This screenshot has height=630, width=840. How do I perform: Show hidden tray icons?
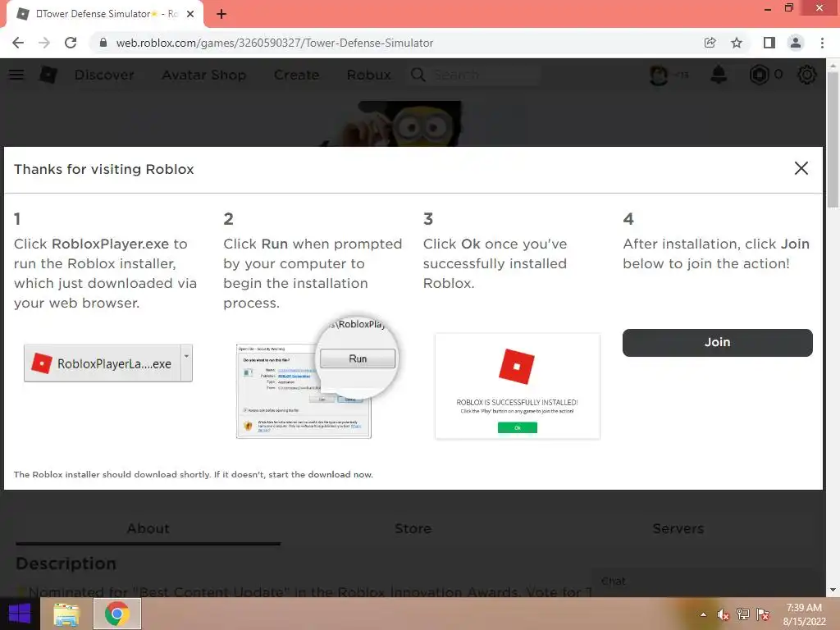click(703, 614)
